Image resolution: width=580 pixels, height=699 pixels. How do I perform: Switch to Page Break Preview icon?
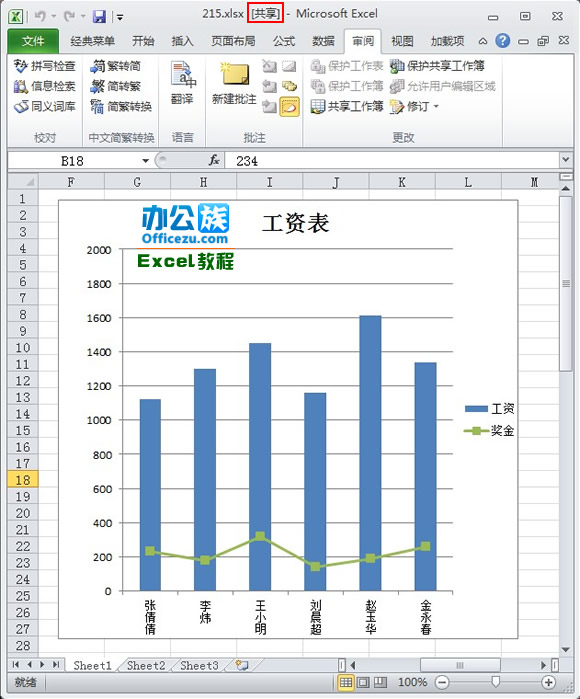point(380,682)
